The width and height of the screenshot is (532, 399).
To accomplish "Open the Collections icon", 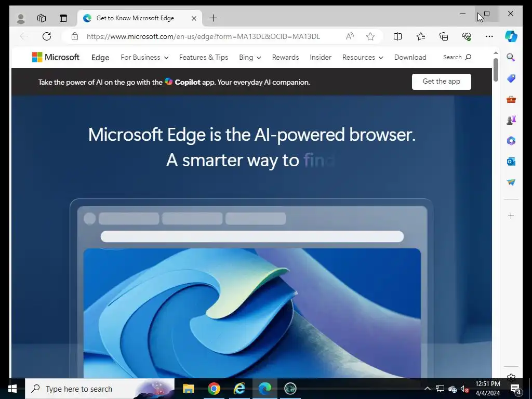I will click(x=444, y=36).
